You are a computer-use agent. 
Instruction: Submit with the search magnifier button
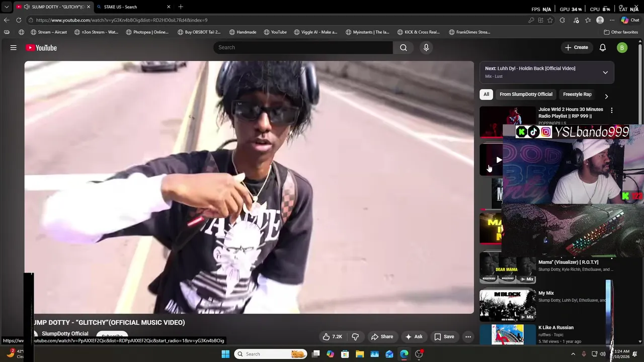click(x=404, y=47)
